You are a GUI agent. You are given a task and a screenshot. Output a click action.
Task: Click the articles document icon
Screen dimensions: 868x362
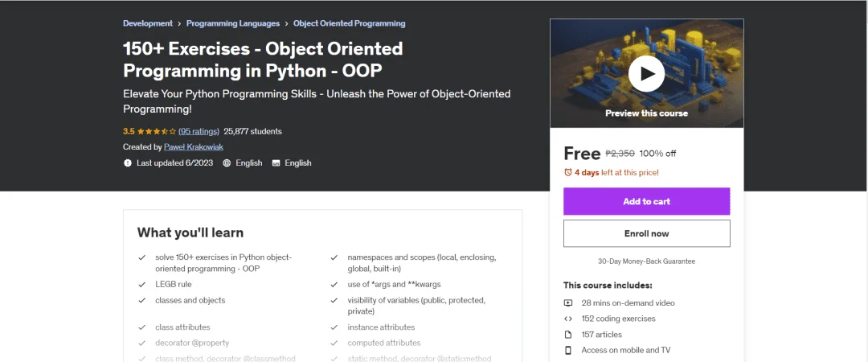(x=568, y=335)
